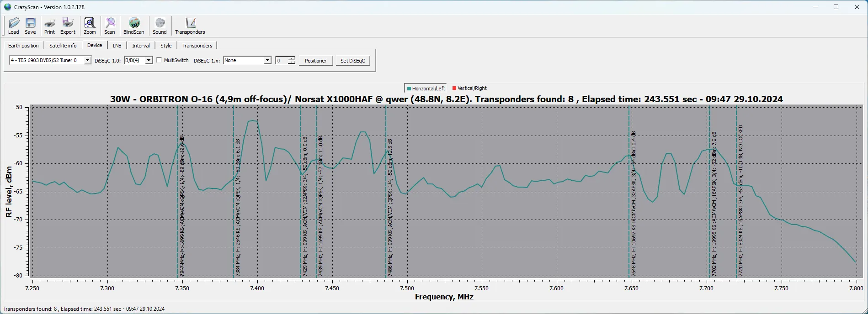Screen dimensions: 868x314
Task: Click the DiSEqC 1.x number field
Action: (281, 61)
